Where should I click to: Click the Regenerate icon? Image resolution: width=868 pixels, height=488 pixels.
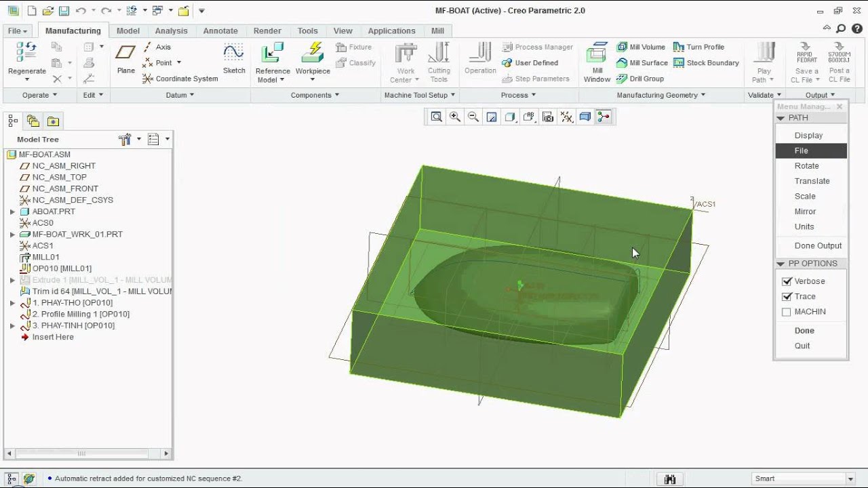26,52
